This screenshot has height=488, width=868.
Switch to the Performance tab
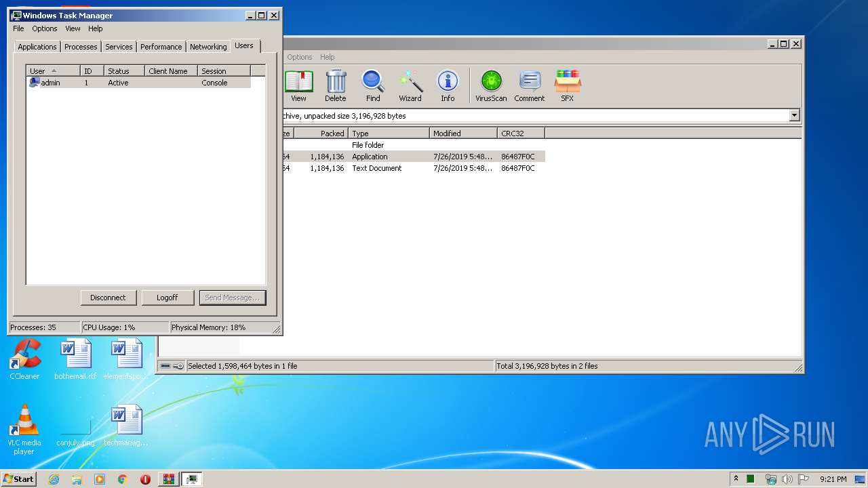pos(161,47)
